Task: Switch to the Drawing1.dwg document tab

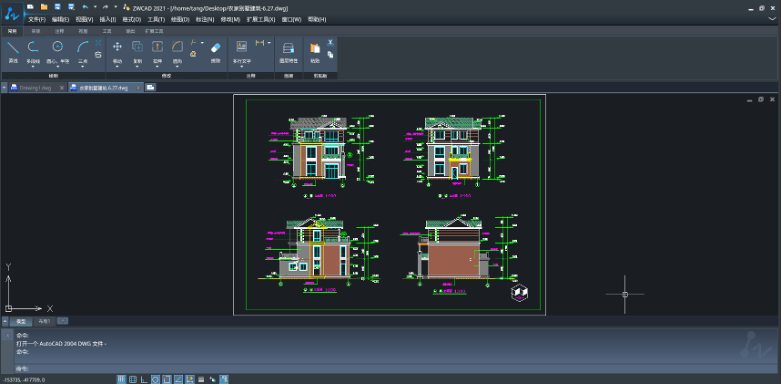Action: [35, 88]
